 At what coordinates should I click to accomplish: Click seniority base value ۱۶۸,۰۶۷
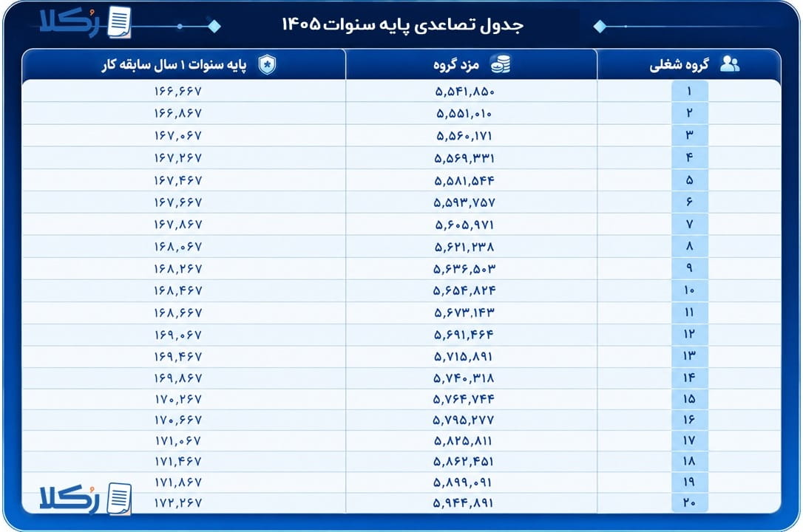coord(178,247)
